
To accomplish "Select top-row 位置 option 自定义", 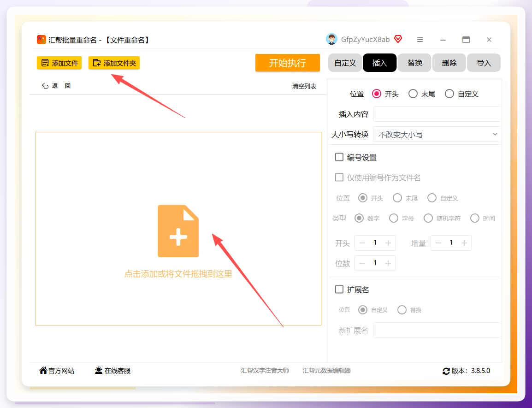I will (449, 94).
